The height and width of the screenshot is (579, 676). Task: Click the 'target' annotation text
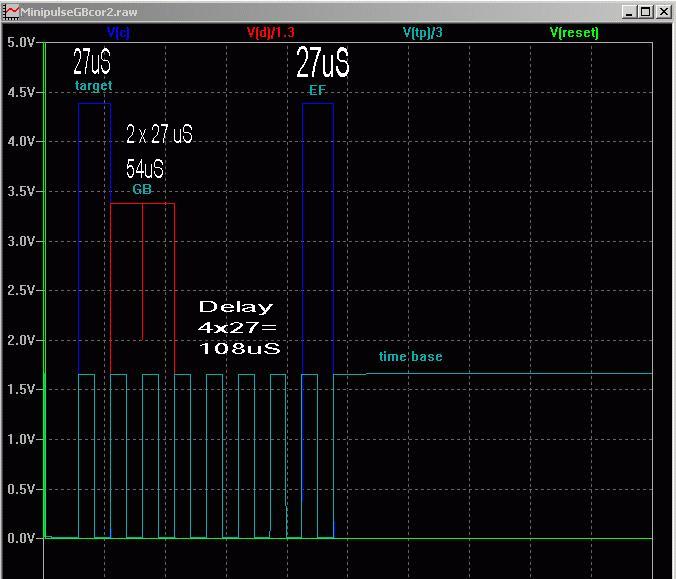94,86
